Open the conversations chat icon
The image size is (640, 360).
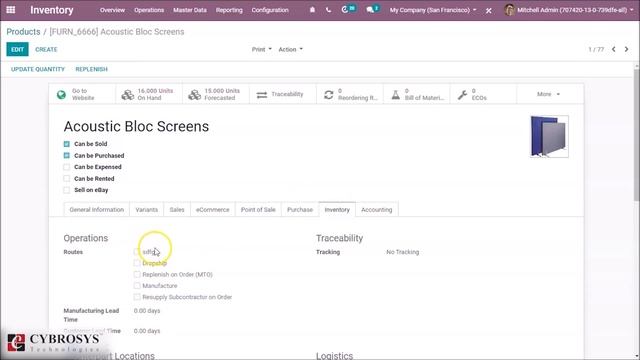pos(370,10)
